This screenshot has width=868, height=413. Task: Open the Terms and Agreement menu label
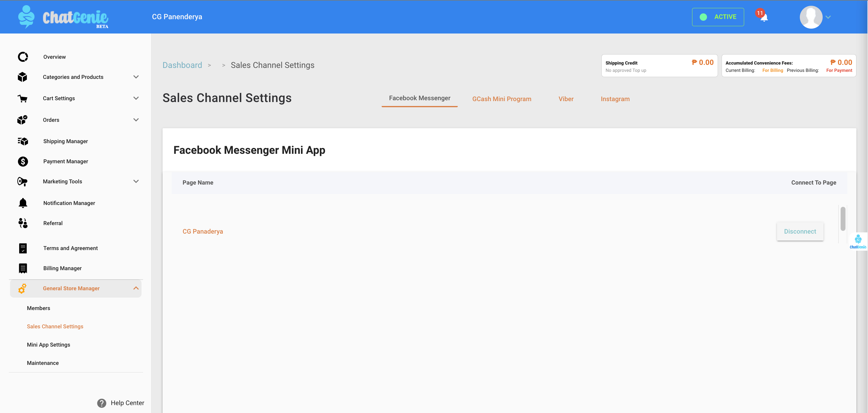pyautogui.click(x=70, y=248)
